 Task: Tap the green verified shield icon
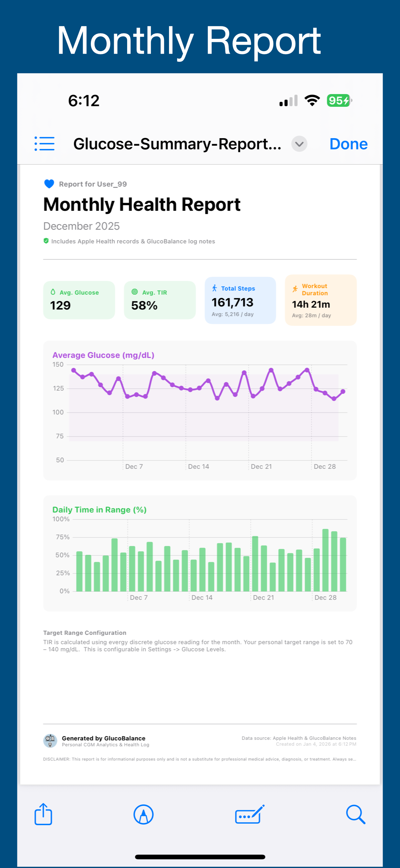[46, 241]
